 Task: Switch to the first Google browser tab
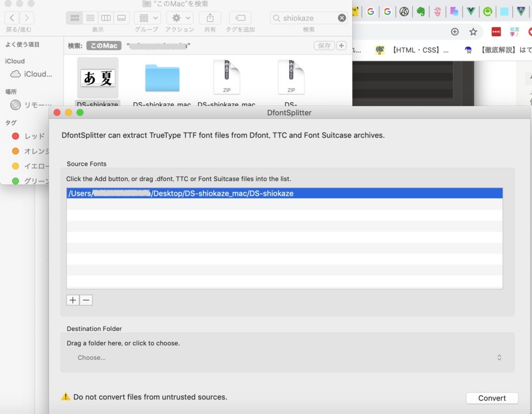tap(370, 12)
